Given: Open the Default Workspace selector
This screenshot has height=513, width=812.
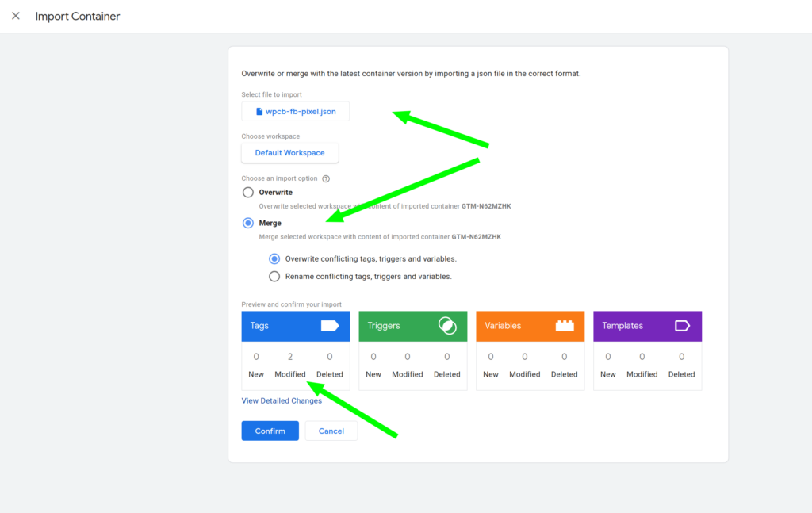Looking at the screenshot, I should pyautogui.click(x=289, y=153).
